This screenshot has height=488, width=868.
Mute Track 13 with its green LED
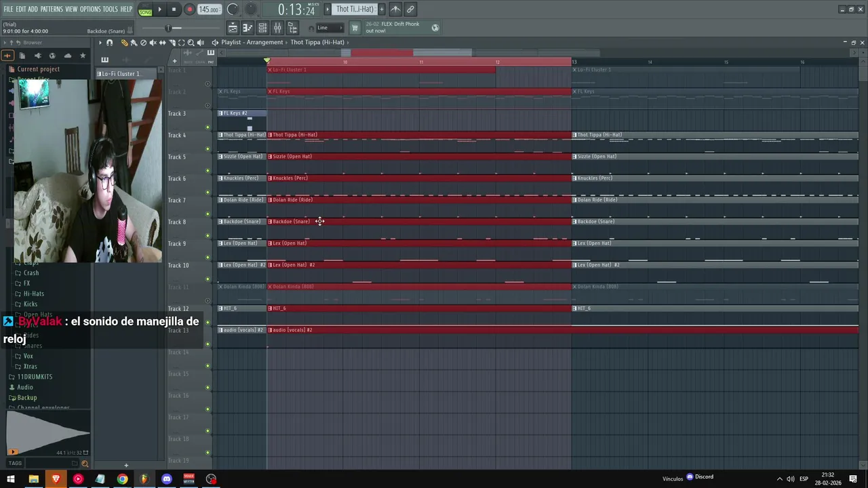tap(208, 344)
